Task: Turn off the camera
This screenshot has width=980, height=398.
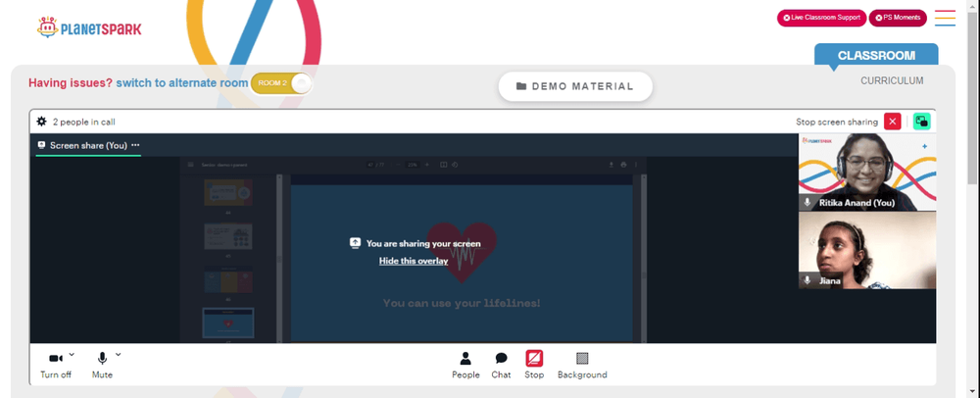Action: coord(56,366)
